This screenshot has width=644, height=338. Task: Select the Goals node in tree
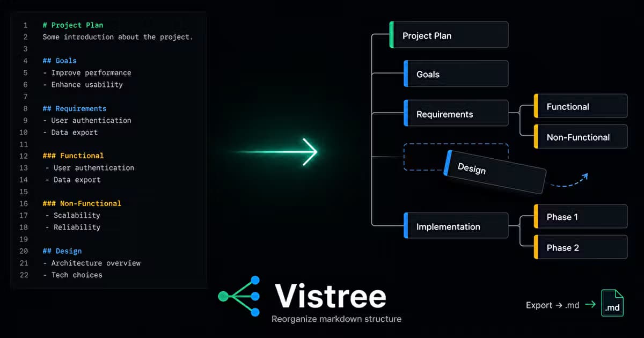[456, 74]
